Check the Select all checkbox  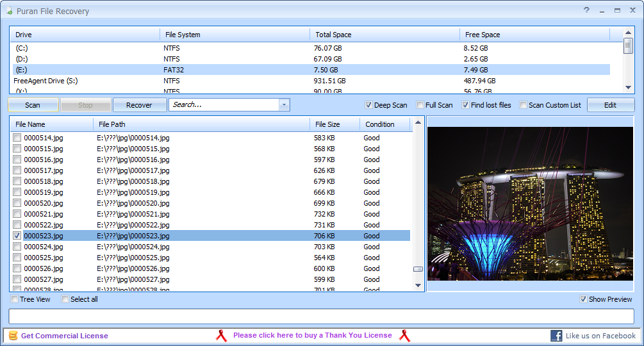click(x=65, y=299)
